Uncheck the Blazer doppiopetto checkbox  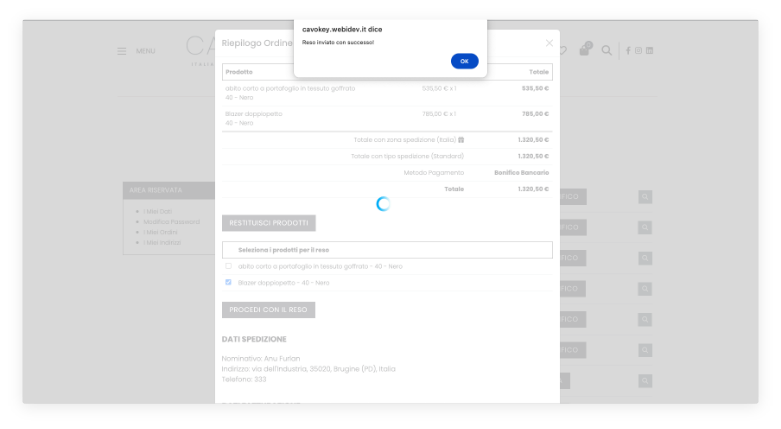228,283
